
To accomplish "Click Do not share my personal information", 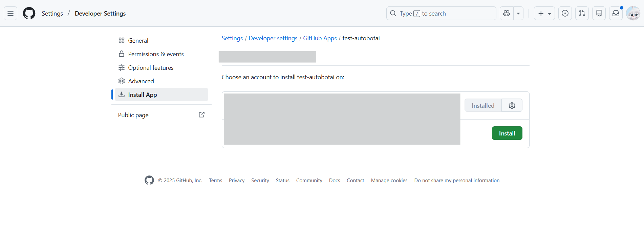I will pyautogui.click(x=457, y=181).
